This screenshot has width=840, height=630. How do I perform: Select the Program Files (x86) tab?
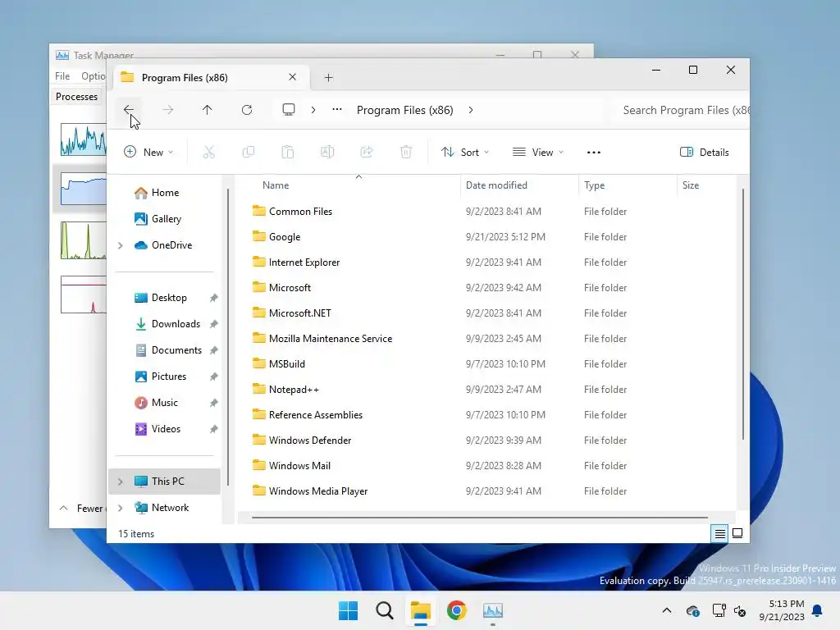pos(209,78)
